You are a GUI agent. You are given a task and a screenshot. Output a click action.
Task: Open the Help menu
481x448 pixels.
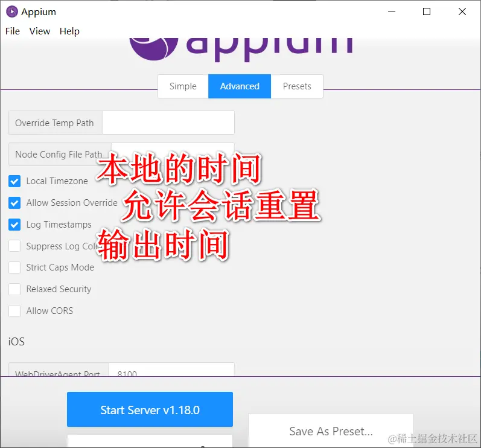pos(69,31)
